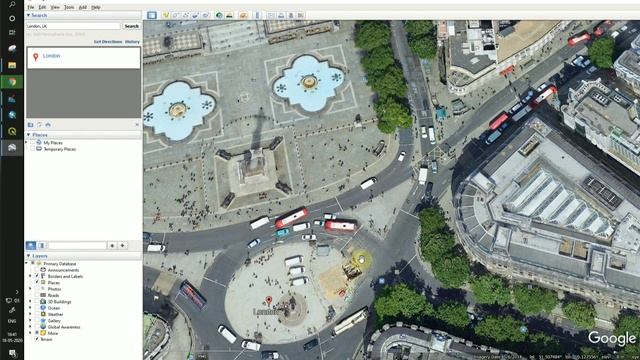This screenshot has width=640, height=360.
Task: Click the Print toolbar icon
Action: (281, 15)
